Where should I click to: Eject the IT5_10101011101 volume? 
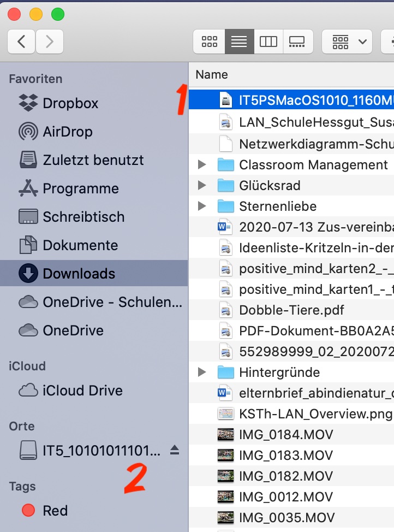(x=174, y=450)
